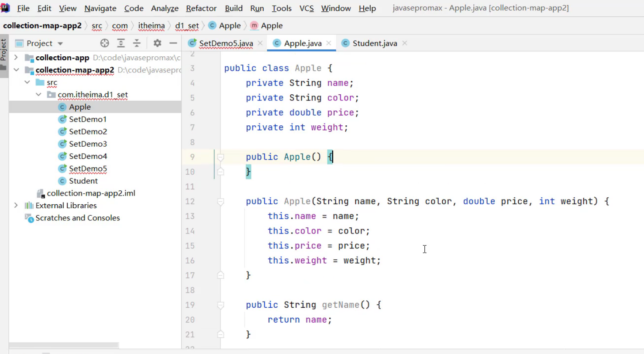This screenshot has width=644, height=354.
Task: Click itheima in the breadcrumb bar
Action: click(152, 26)
